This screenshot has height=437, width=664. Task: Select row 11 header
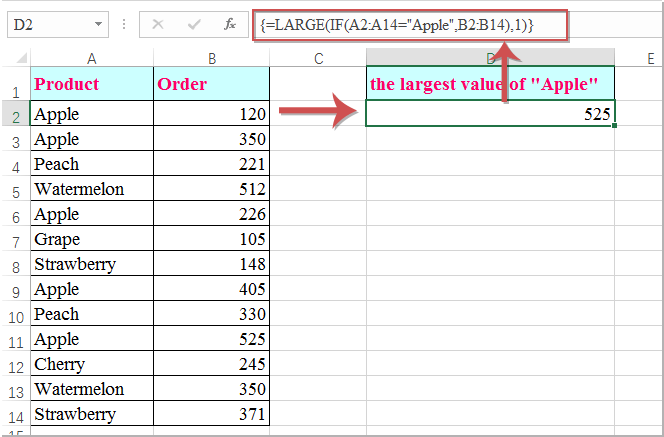coord(15,339)
